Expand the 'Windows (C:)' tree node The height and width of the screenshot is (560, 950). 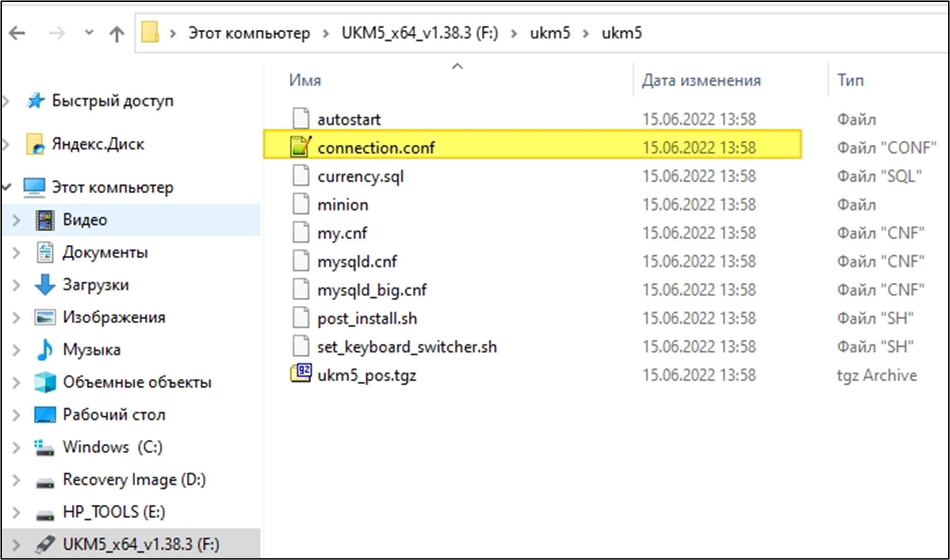[16, 447]
